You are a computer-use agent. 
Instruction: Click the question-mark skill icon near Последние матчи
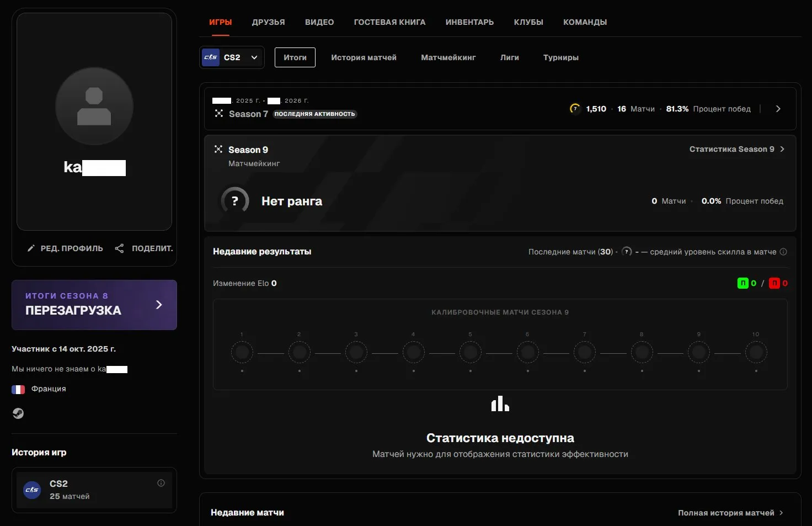pyautogui.click(x=627, y=252)
